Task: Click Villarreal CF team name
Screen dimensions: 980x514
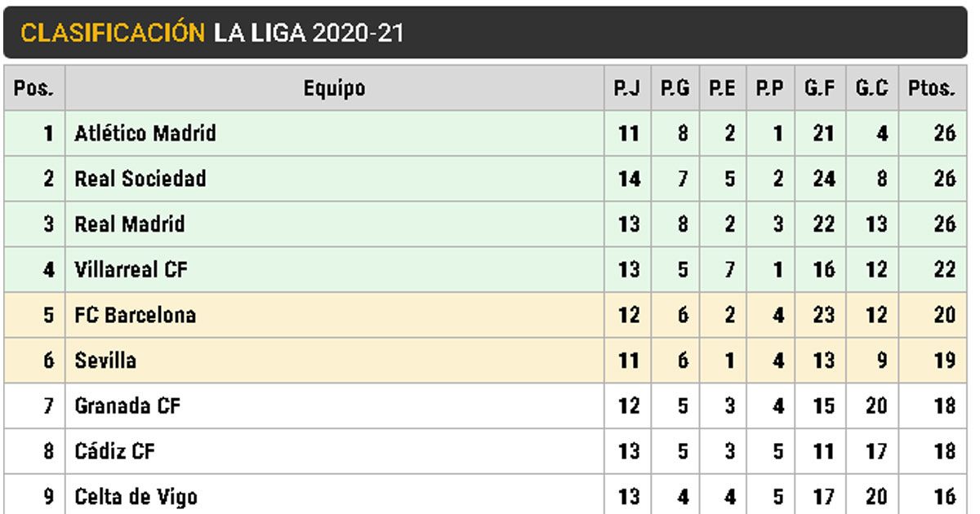Action: tap(131, 270)
